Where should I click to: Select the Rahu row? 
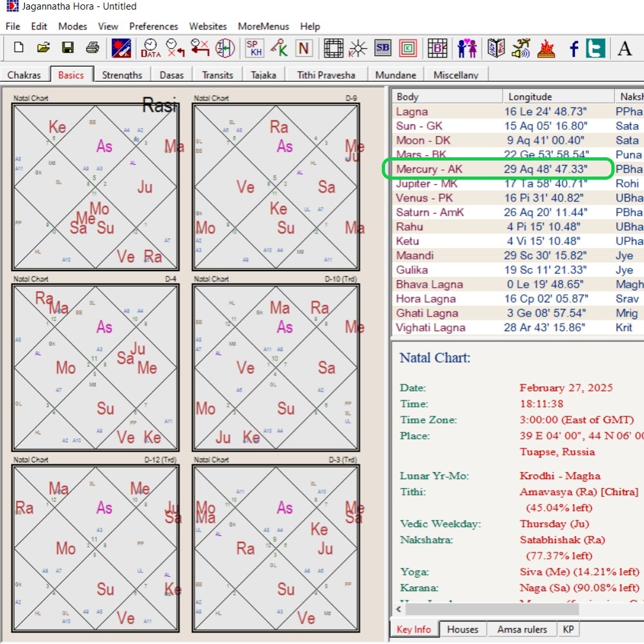click(517, 226)
